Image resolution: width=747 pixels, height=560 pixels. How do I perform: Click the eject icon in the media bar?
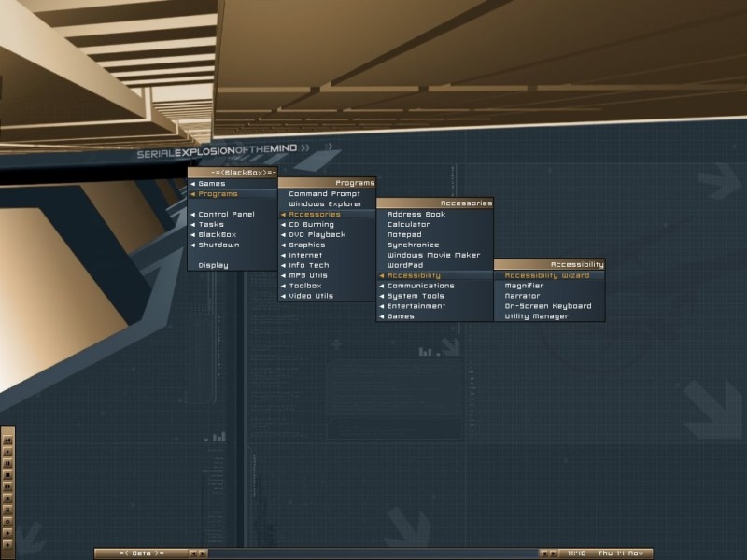coord(7,498)
